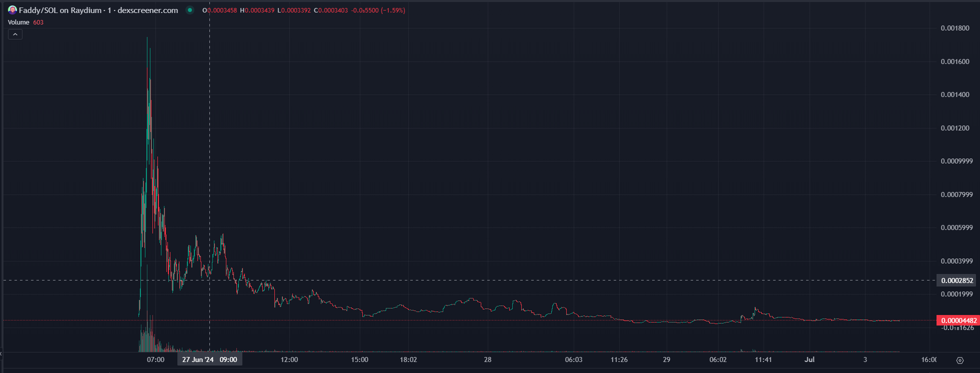Click time axis label 07:00
Viewport: 980px width, 373px height.
pyautogui.click(x=155, y=359)
